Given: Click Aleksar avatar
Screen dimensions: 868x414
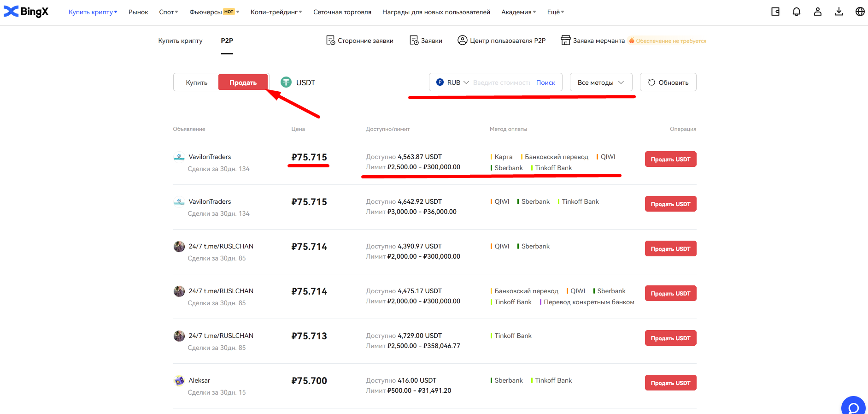Looking at the screenshot, I should [x=179, y=381].
